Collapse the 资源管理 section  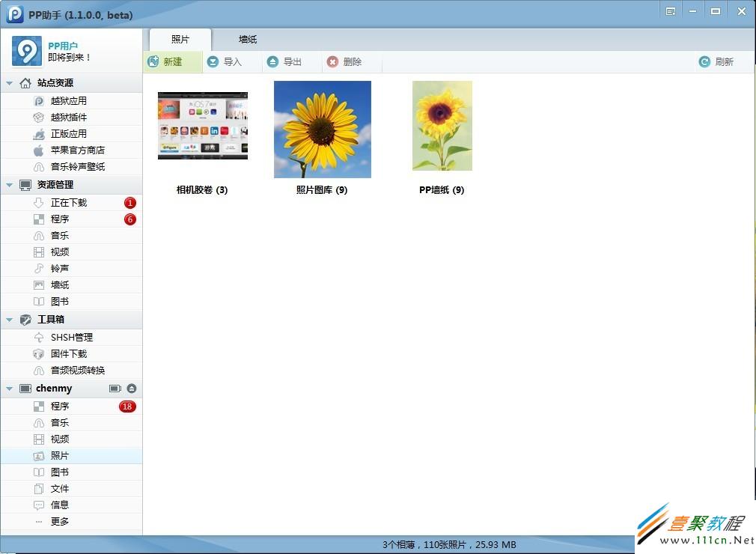coord(9,185)
